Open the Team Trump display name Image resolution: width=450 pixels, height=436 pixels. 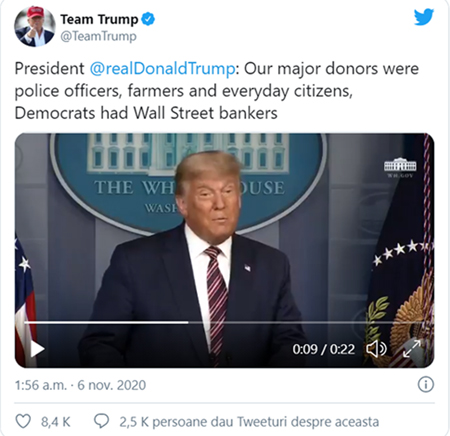click(99, 19)
